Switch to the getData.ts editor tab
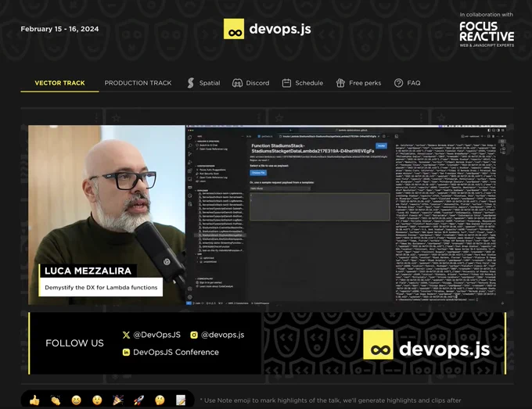532x409 pixels. 265,136
